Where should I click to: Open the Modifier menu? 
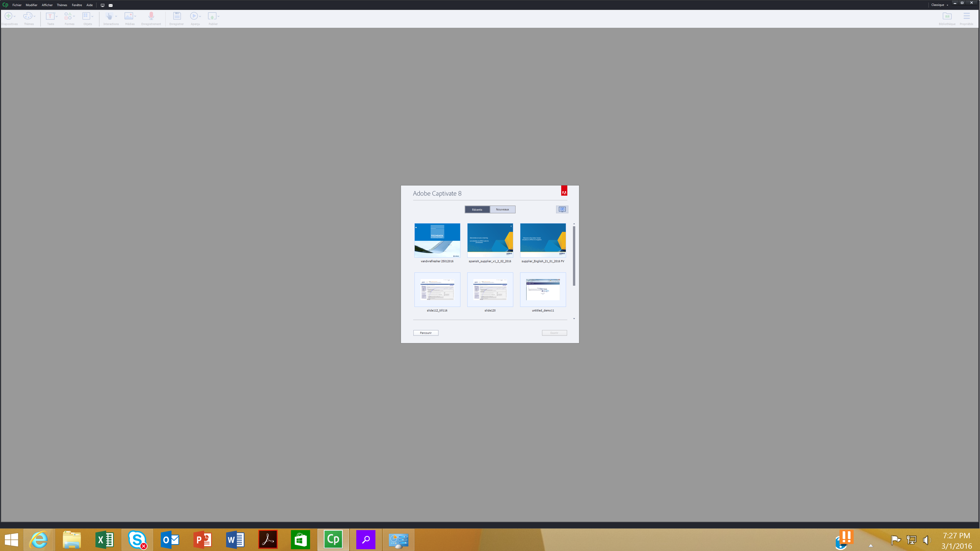[x=31, y=5]
